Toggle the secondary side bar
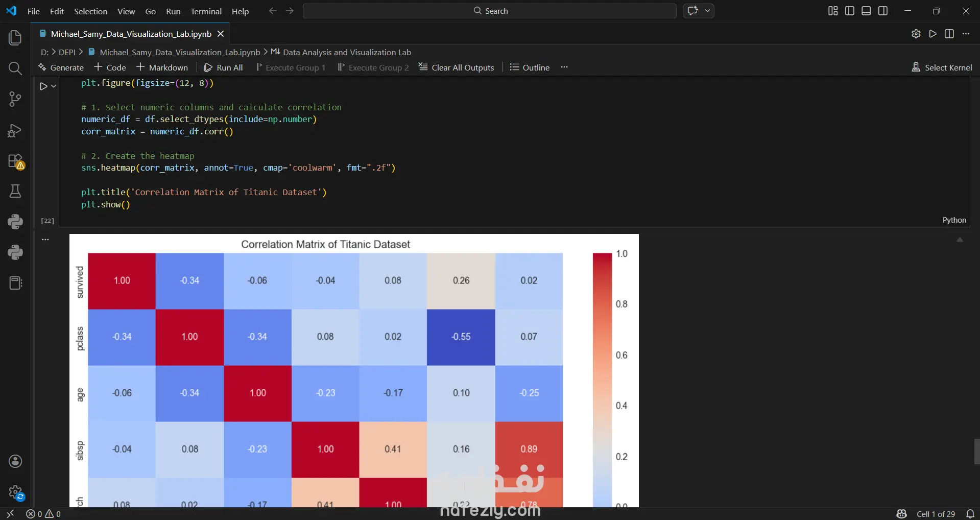 pyautogui.click(x=883, y=11)
